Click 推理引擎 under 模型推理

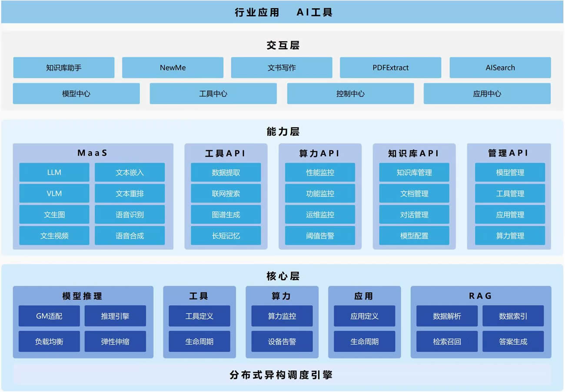tap(115, 316)
